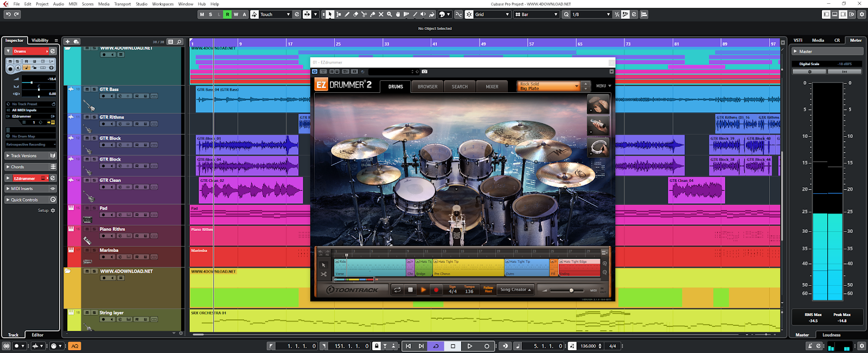Expand the Track Versions inspector section

tap(30, 156)
